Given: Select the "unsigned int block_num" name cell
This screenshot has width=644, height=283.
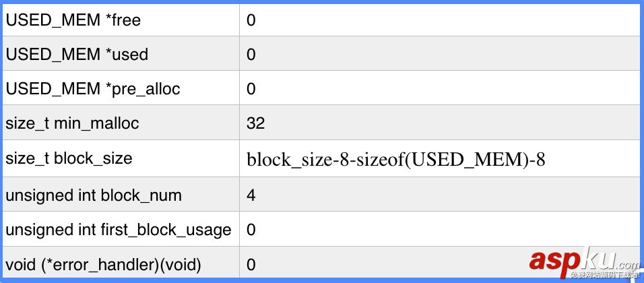Looking at the screenshot, I should pos(94,196).
